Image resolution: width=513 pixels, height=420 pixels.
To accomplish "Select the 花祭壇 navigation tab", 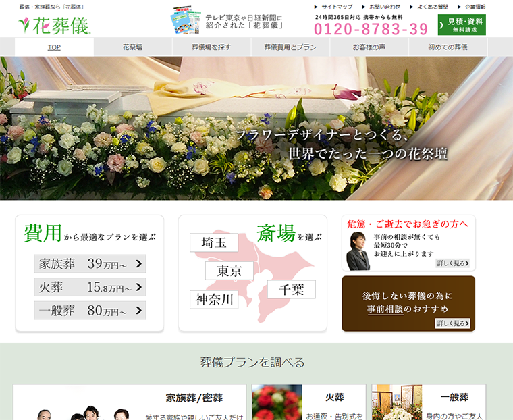I will 133,47.
